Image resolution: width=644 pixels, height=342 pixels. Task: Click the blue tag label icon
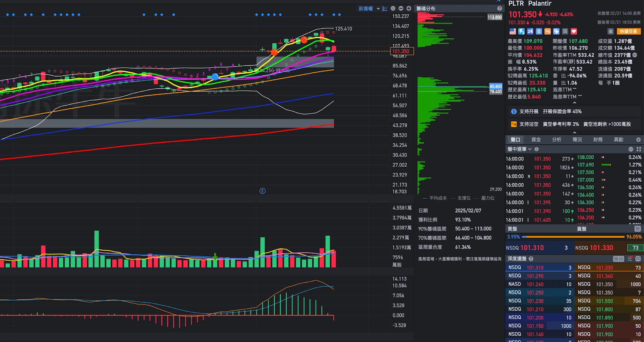(x=556, y=31)
